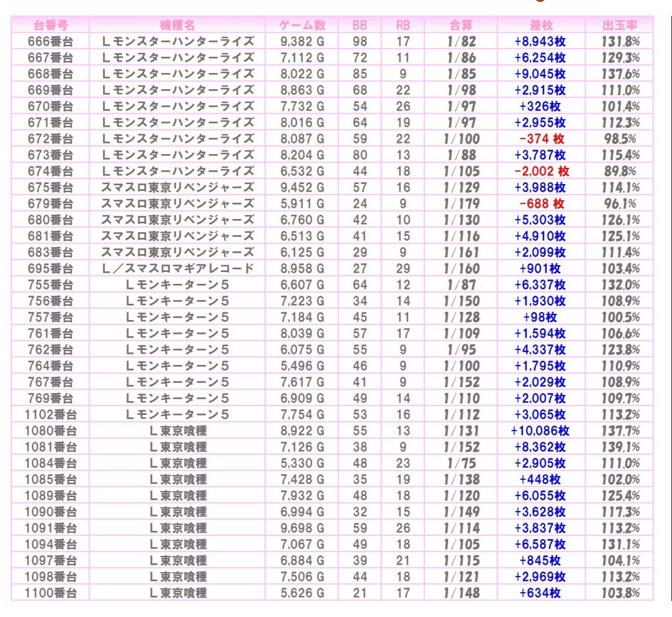672x617 pixels.
Task: Click the 139.1% payout rate cell
Action: tap(620, 447)
